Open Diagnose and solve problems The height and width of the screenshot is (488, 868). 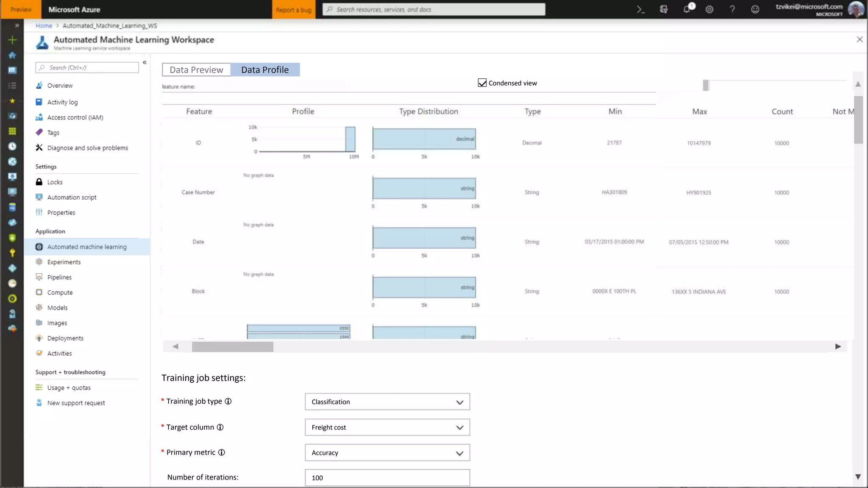pyautogui.click(x=87, y=148)
